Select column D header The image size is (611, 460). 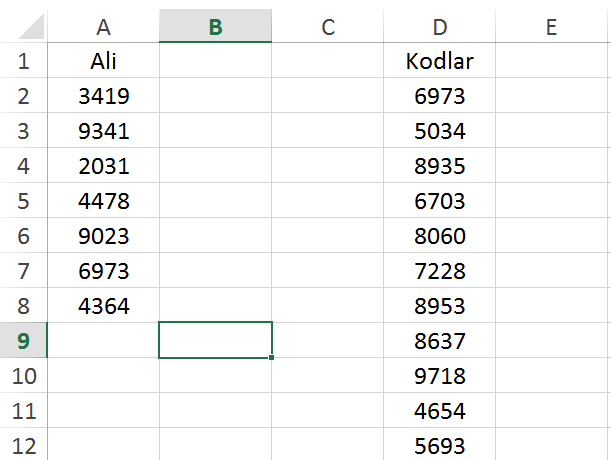coord(439,28)
